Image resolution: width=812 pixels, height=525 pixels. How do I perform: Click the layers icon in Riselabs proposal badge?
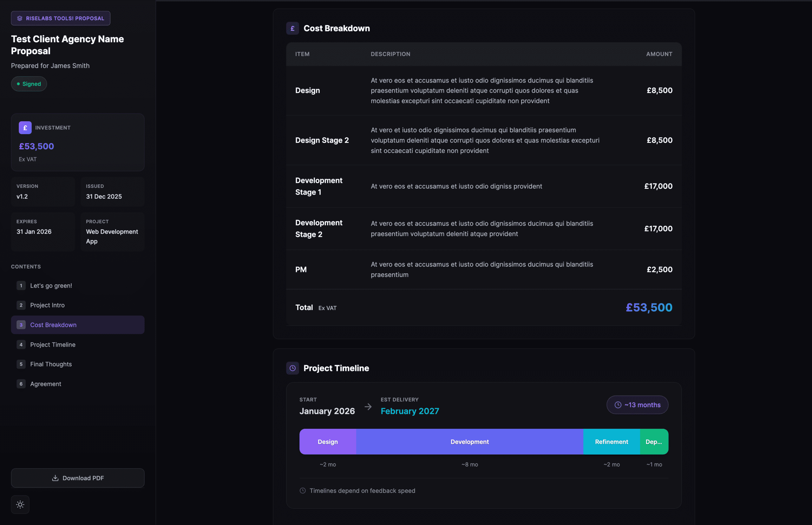coord(20,18)
